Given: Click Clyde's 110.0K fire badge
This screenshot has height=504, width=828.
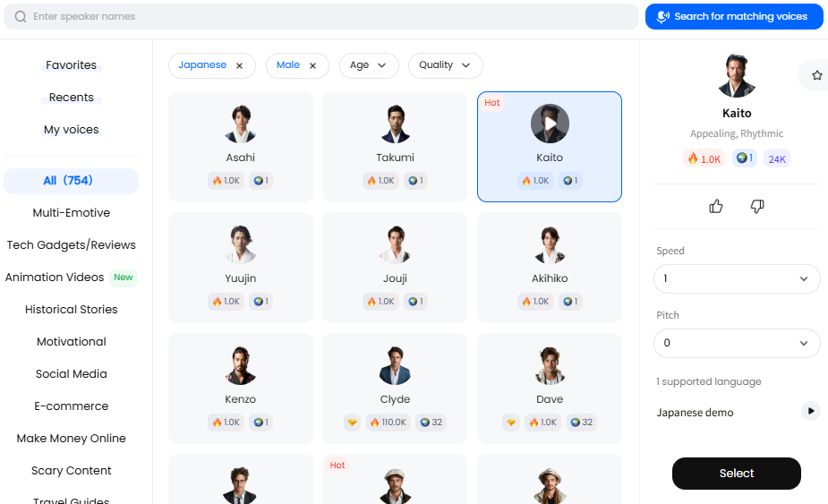Looking at the screenshot, I should pos(388,423).
